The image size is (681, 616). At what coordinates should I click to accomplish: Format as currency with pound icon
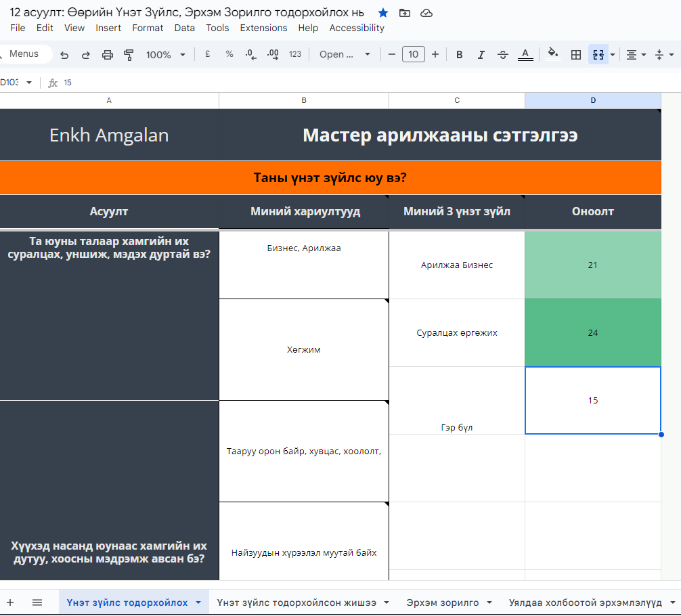click(208, 54)
